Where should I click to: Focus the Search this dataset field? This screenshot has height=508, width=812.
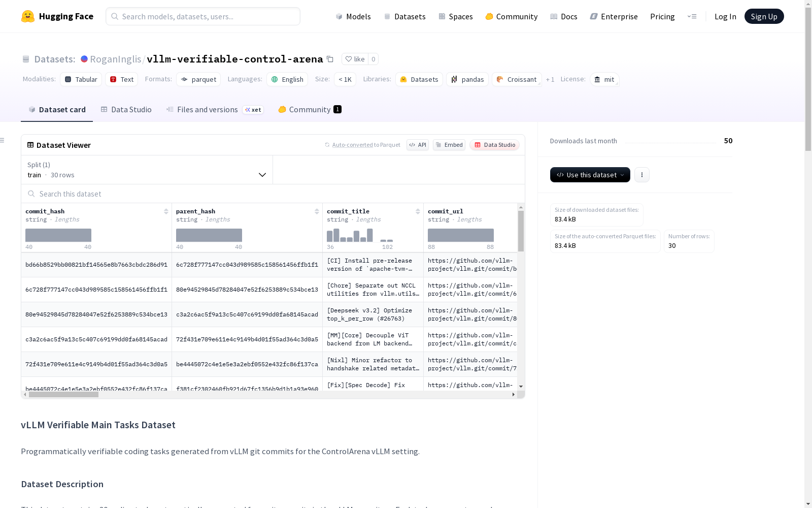point(273,194)
